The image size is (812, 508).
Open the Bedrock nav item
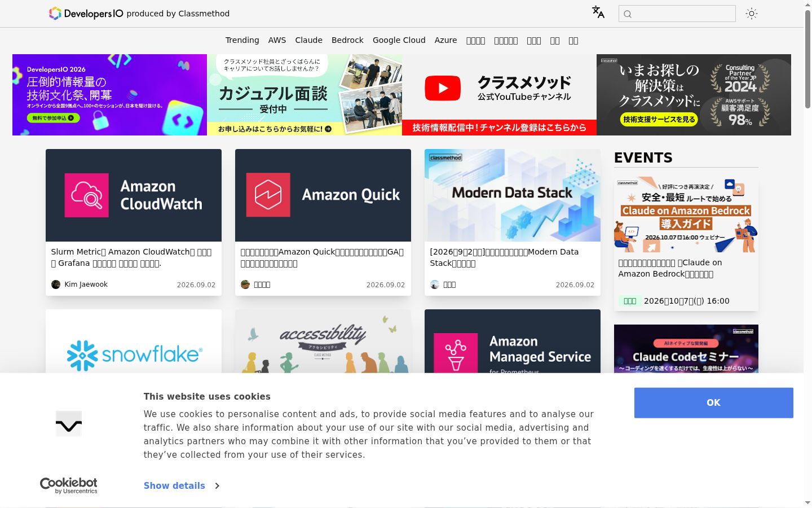click(x=347, y=40)
